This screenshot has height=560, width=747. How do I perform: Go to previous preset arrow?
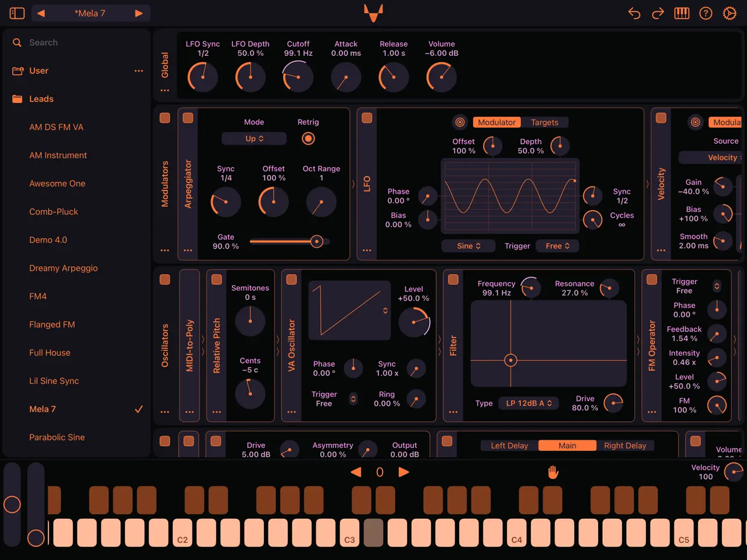point(41,13)
